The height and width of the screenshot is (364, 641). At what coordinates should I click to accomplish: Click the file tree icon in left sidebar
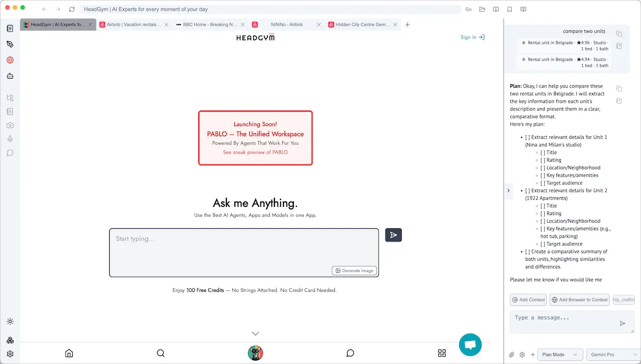tap(10, 98)
